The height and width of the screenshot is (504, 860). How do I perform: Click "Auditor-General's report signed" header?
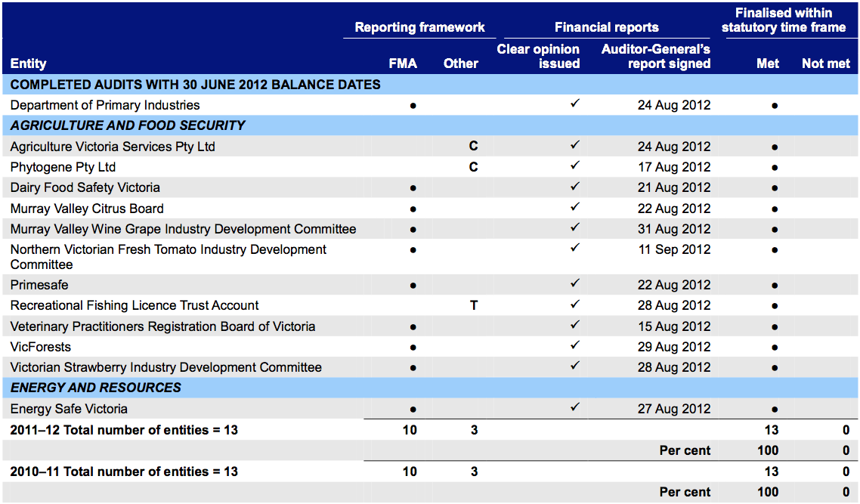click(656, 57)
